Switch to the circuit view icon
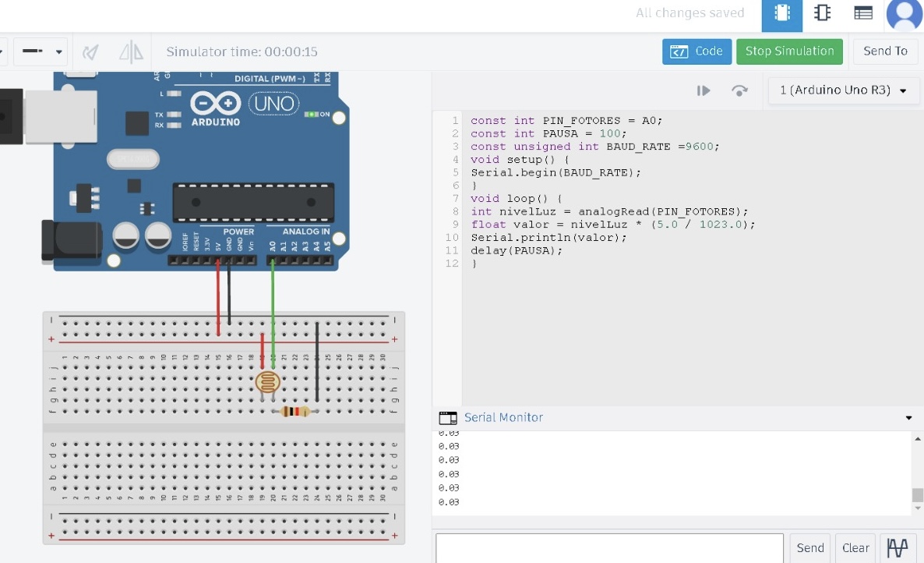The height and width of the screenshot is (563, 924). [781, 13]
